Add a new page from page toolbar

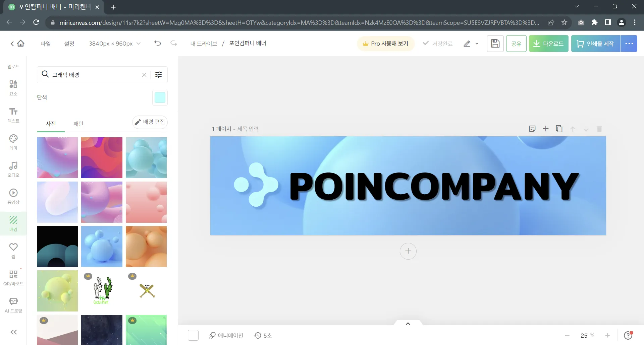[546, 129]
